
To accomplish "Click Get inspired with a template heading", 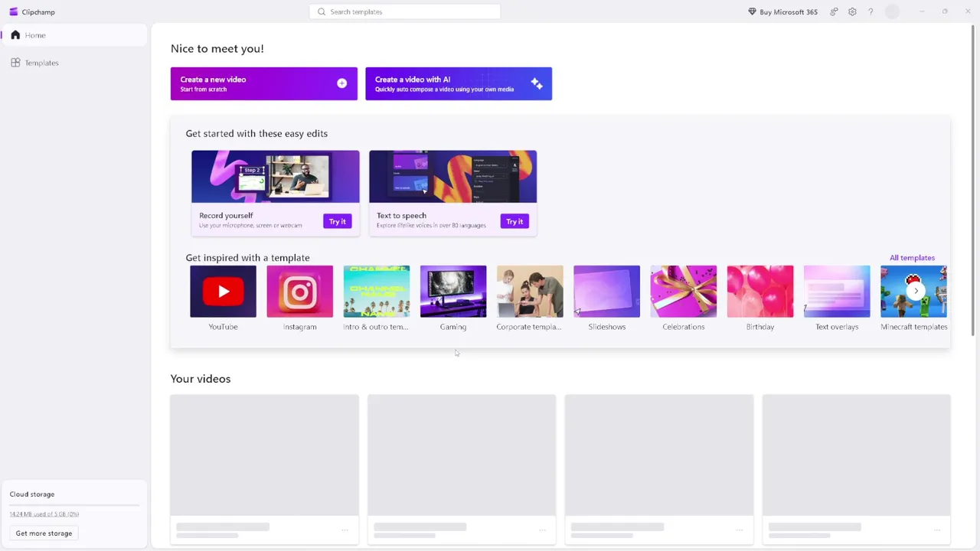I will (x=247, y=258).
